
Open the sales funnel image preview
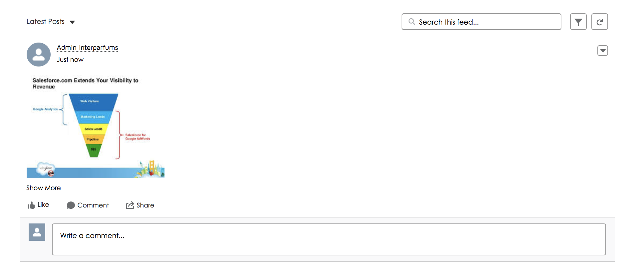(x=96, y=127)
